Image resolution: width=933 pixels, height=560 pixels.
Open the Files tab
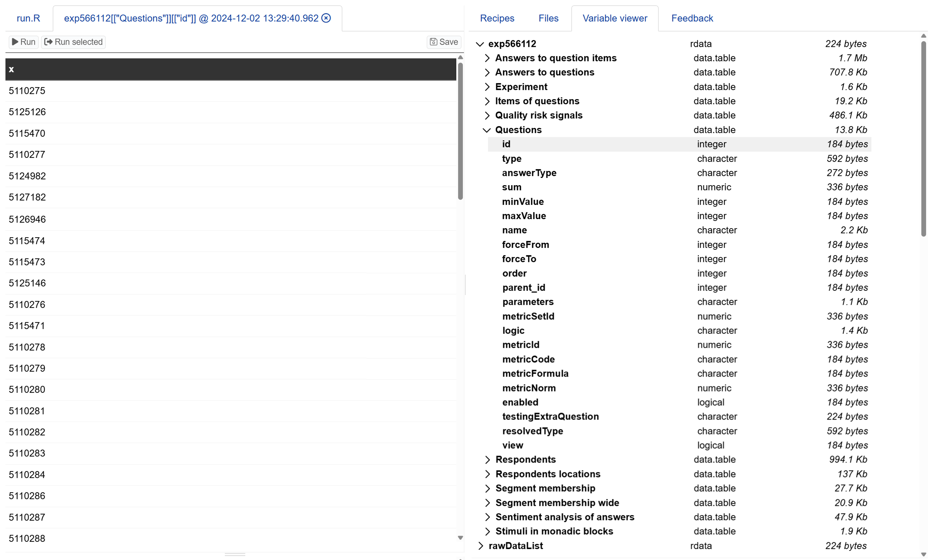[x=548, y=18]
